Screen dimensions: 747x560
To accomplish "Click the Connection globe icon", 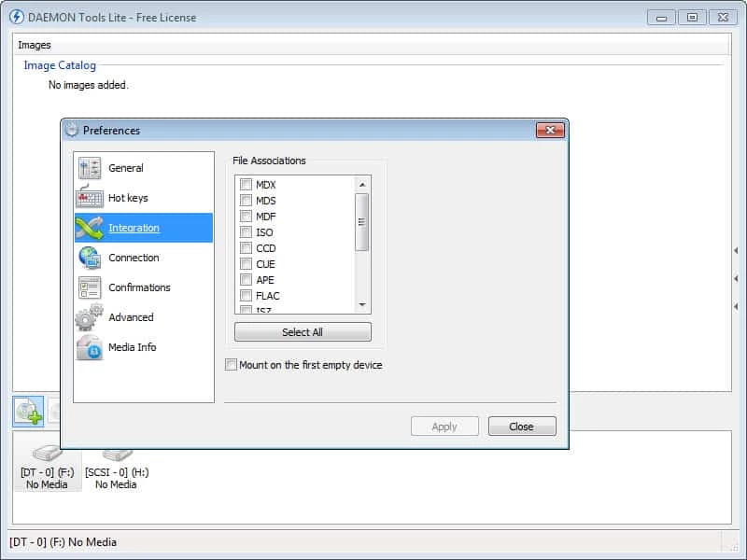I will [90, 258].
